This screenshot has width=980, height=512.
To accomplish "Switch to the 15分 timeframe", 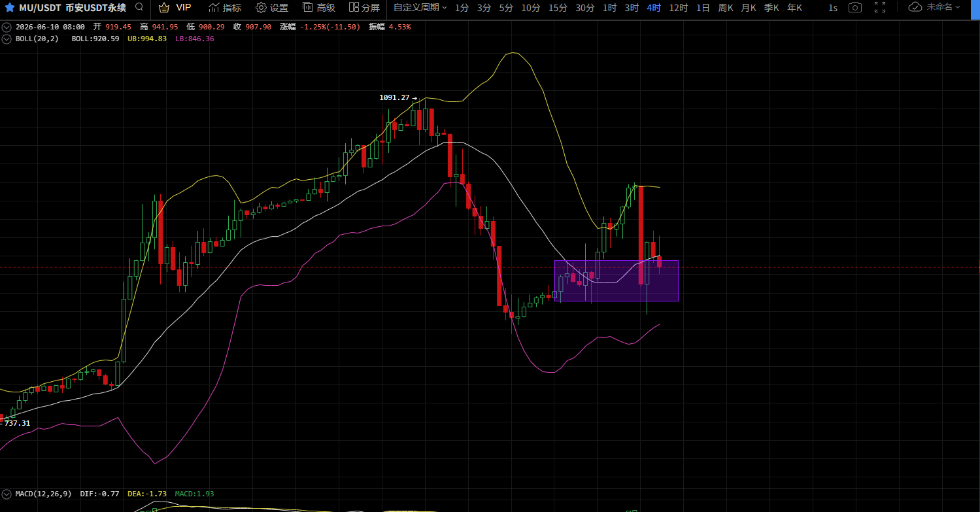I will tap(558, 7).
